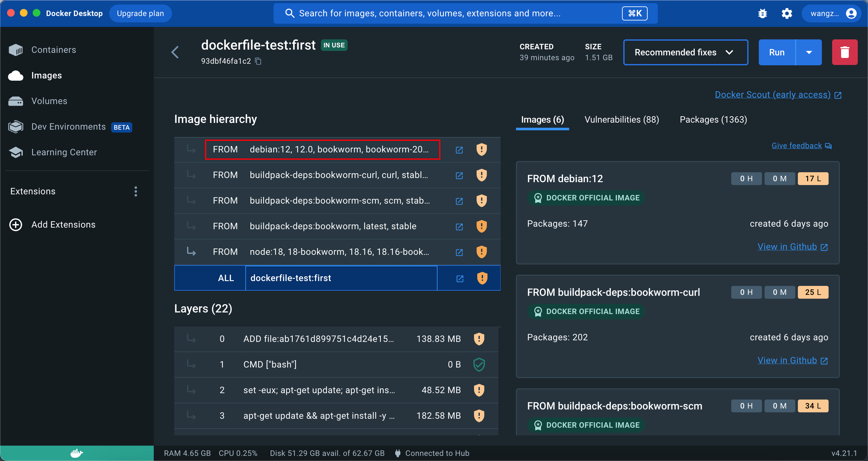868x461 pixels.
Task: Open the bug troubleshoot icon in header
Action: tap(762, 13)
